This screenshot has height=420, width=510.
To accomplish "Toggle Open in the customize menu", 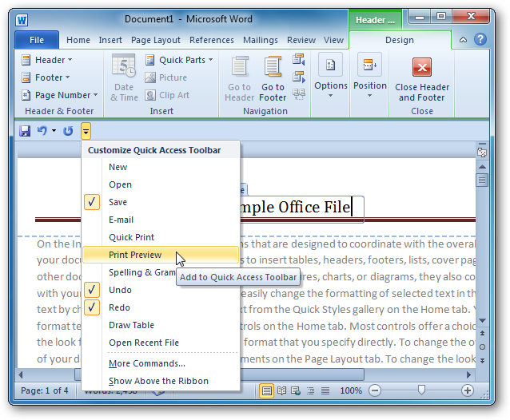I will coord(161,184).
